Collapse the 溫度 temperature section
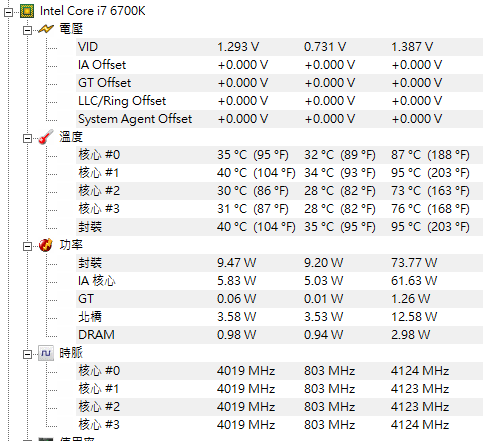483x441 pixels. coord(27,139)
